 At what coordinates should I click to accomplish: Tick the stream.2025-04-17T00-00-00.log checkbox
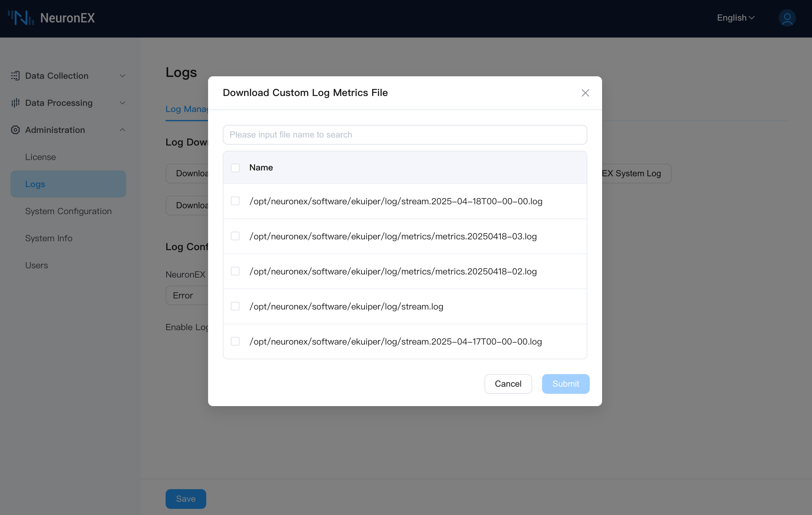point(235,341)
